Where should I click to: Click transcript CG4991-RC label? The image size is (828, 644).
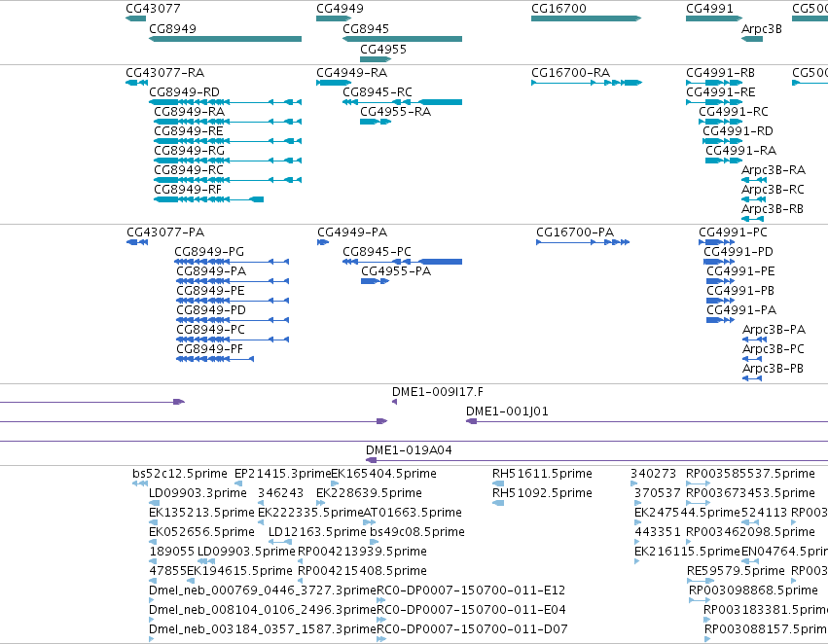pos(734,112)
